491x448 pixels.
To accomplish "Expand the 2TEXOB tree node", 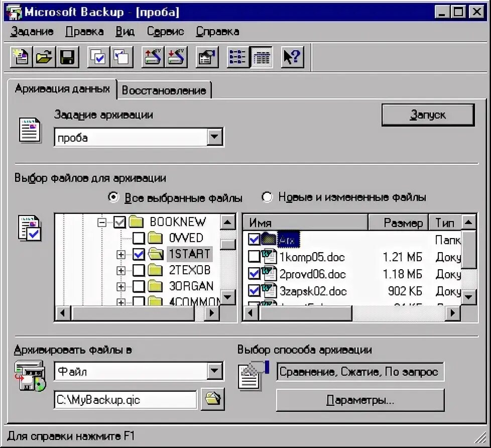I will click(120, 270).
